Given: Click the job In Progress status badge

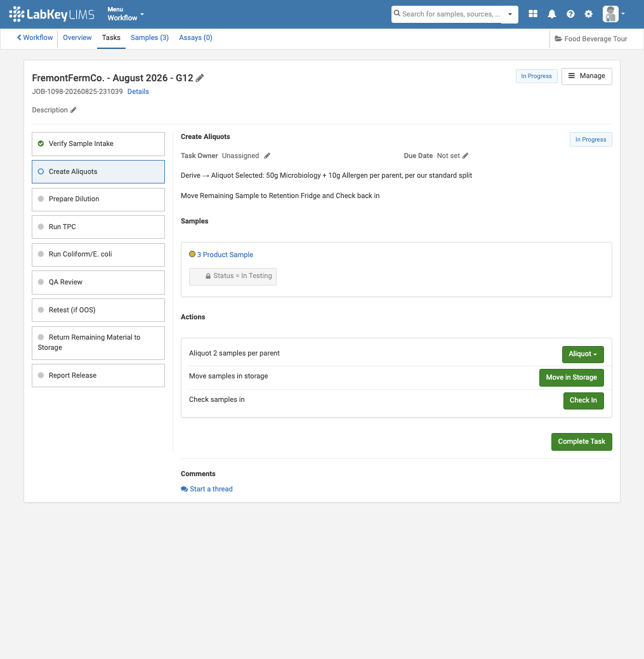Looking at the screenshot, I should click(x=537, y=76).
